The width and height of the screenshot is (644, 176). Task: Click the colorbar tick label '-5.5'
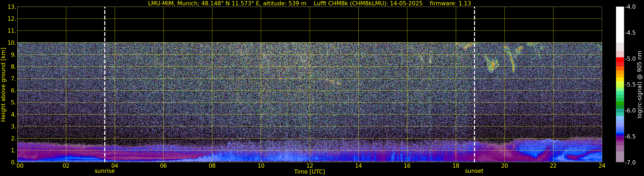(x=630, y=85)
